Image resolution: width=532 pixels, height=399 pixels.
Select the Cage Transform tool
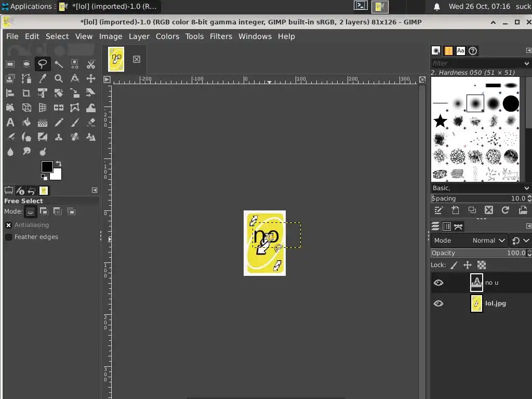coord(75,108)
